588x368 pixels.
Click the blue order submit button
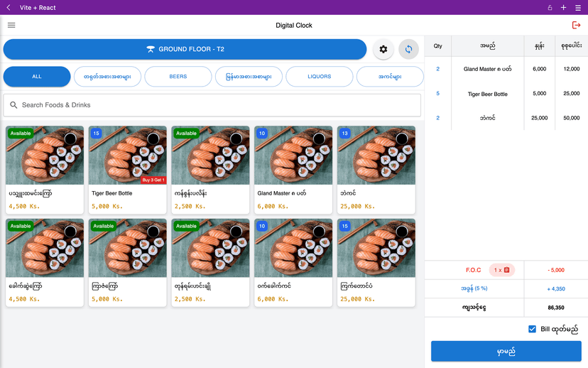(506, 351)
